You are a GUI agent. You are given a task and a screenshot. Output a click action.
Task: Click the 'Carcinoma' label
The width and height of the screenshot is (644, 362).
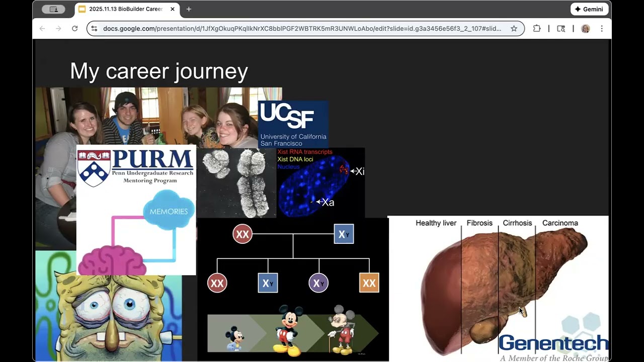[560, 223]
